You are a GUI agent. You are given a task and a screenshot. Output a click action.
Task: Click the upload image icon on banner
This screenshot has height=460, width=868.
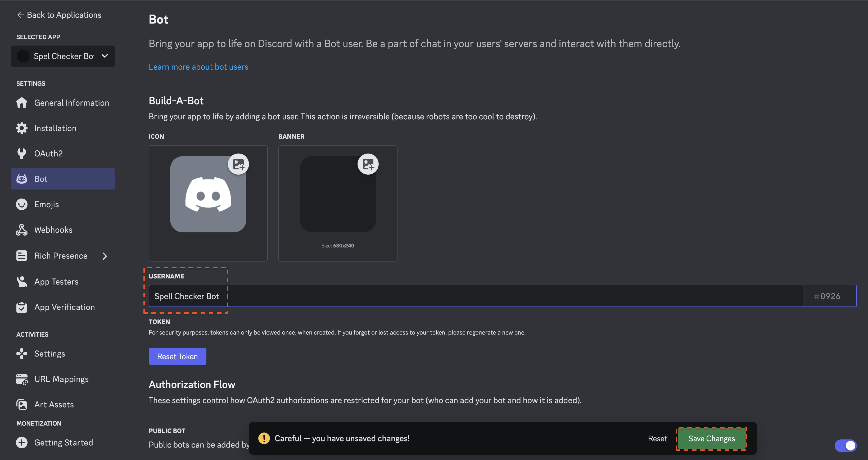368,164
